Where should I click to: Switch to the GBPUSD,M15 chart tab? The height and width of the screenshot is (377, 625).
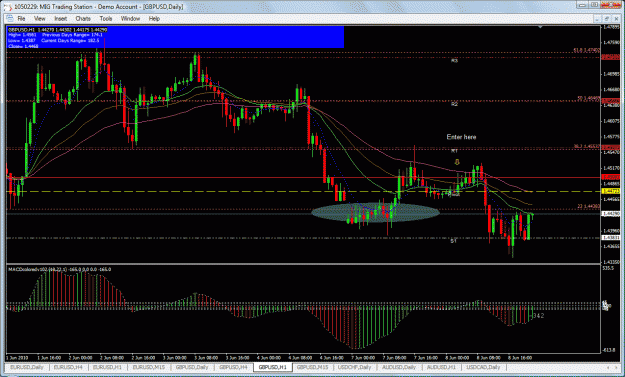click(312, 367)
